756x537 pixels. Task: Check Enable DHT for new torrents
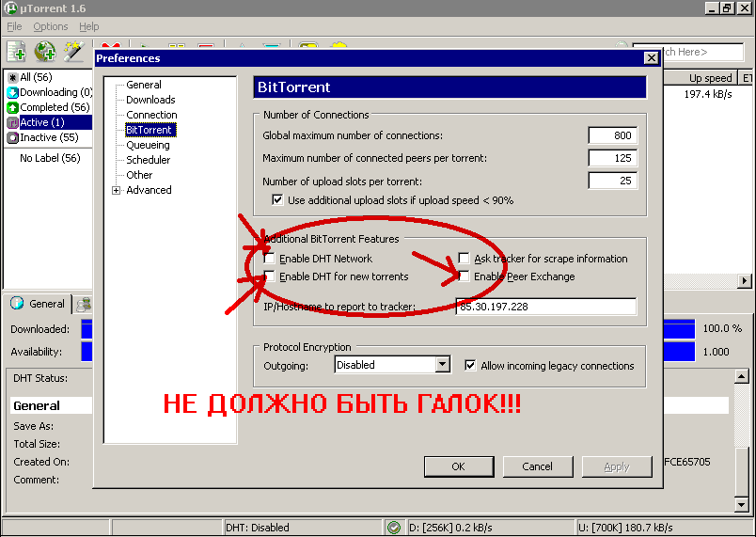tap(269, 276)
